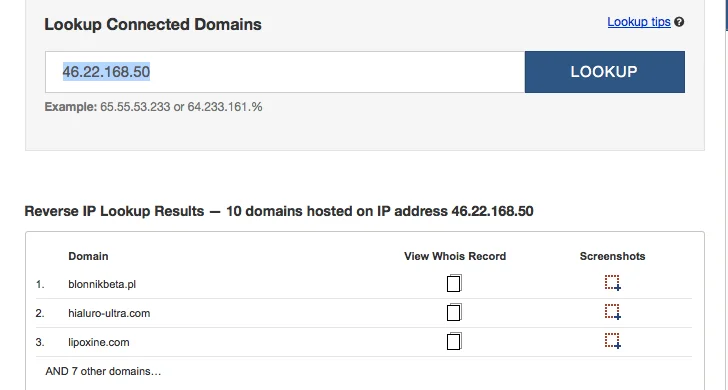Click the Screenshots column header

[x=612, y=256]
